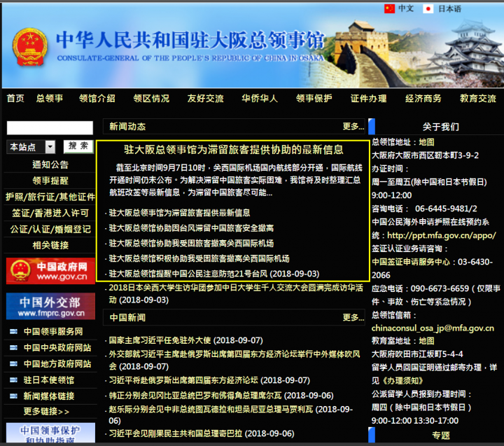Click the bullet icon beside 中国中央政府网站
This screenshot has width=504, height=446.
point(13,347)
